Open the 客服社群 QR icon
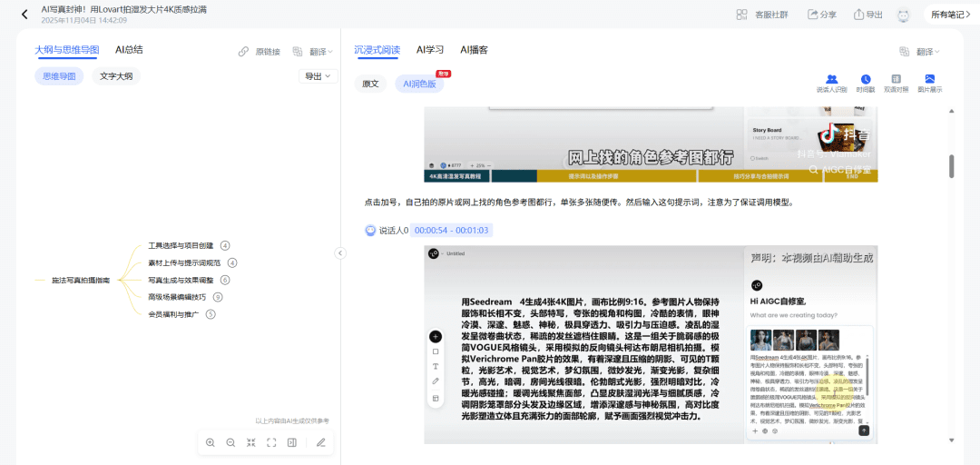 (x=740, y=15)
